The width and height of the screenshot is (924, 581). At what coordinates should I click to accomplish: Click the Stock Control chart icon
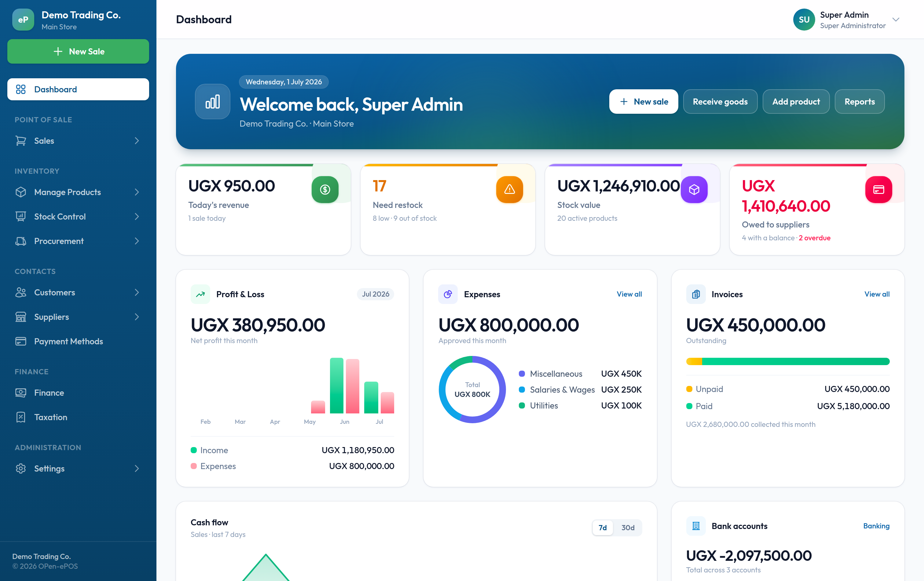(x=21, y=216)
